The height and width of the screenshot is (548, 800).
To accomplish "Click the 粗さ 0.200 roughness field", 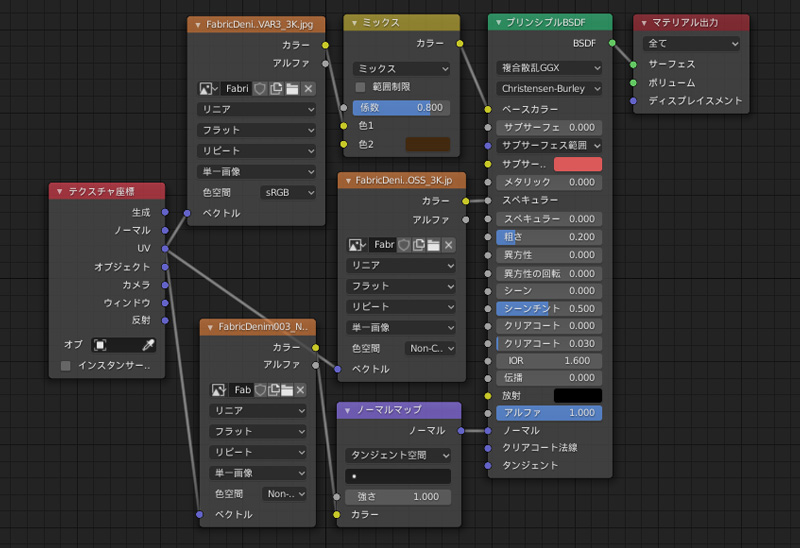I will pyautogui.click(x=549, y=237).
